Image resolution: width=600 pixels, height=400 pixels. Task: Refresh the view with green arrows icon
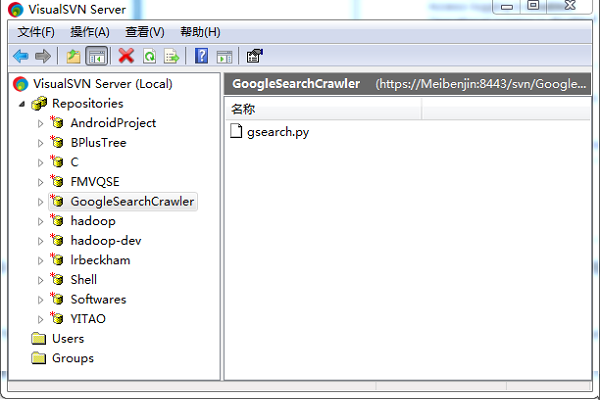(x=149, y=56)
